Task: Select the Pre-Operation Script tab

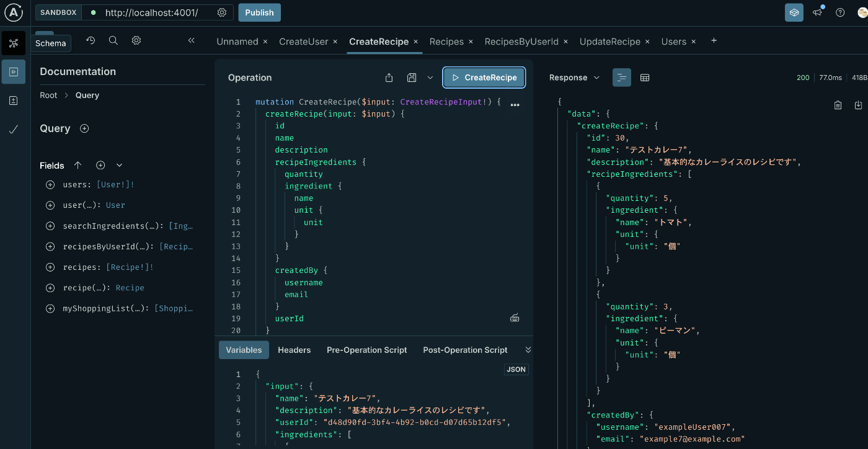Action: click(367, 350)
